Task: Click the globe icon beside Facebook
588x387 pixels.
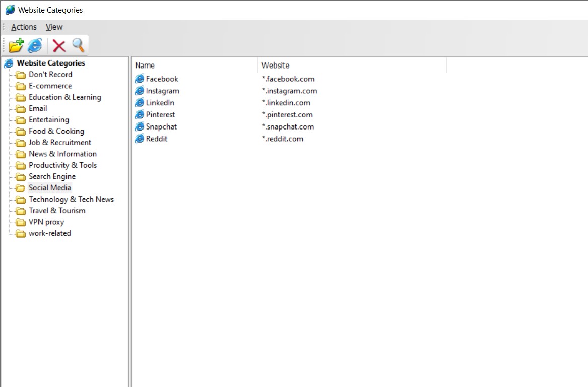Action: click(140, 79)
